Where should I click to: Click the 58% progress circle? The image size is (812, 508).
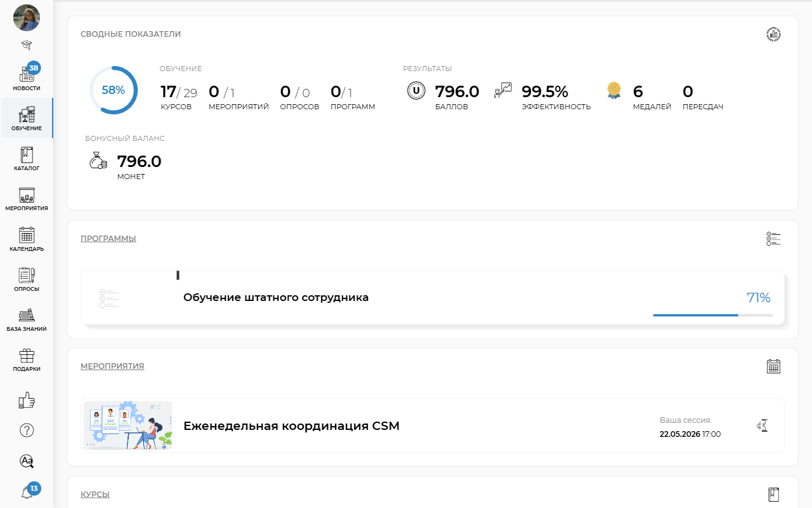pos(114,90)
